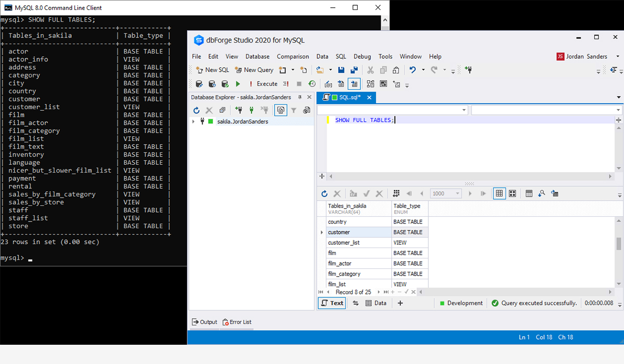Click the Export Data icon in results toolbar
The height and width of the screenshot is (364, 624).
tap(554, 193)
